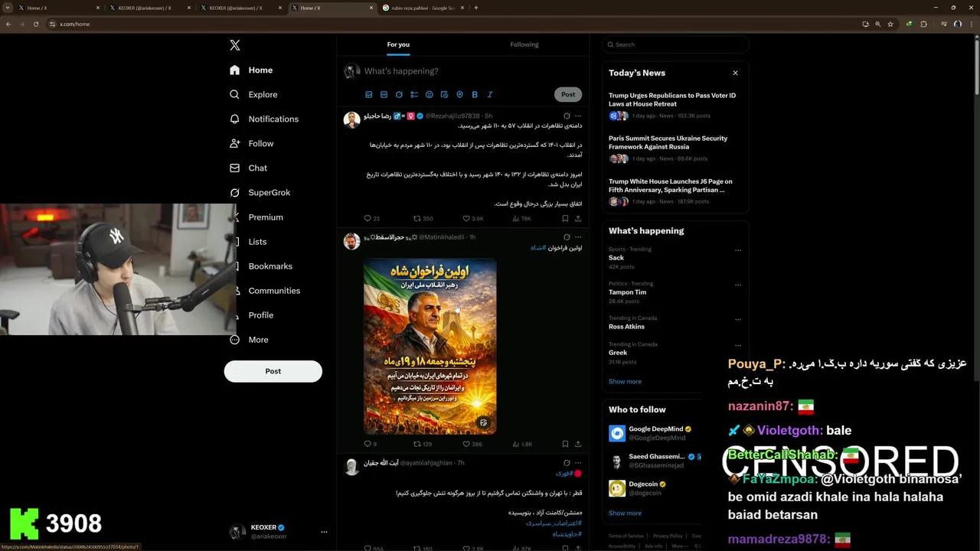Open more options for Tampon Tim trend
The height and width of the screenshot is (551, 980).
[x=738, y=285]
